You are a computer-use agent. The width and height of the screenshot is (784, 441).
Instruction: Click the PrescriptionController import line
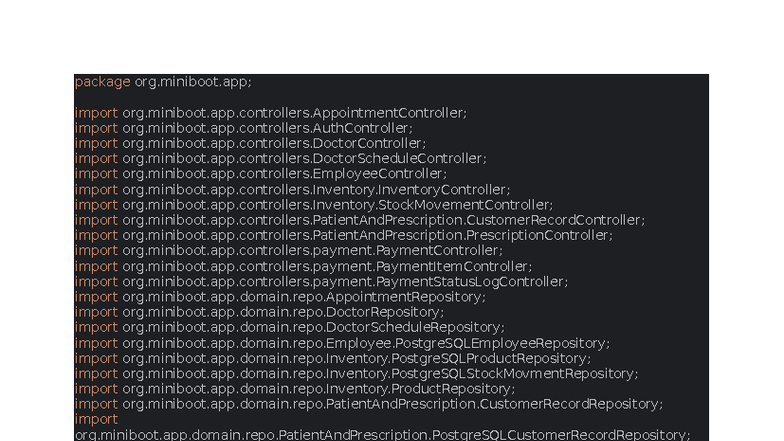(344, 236)
